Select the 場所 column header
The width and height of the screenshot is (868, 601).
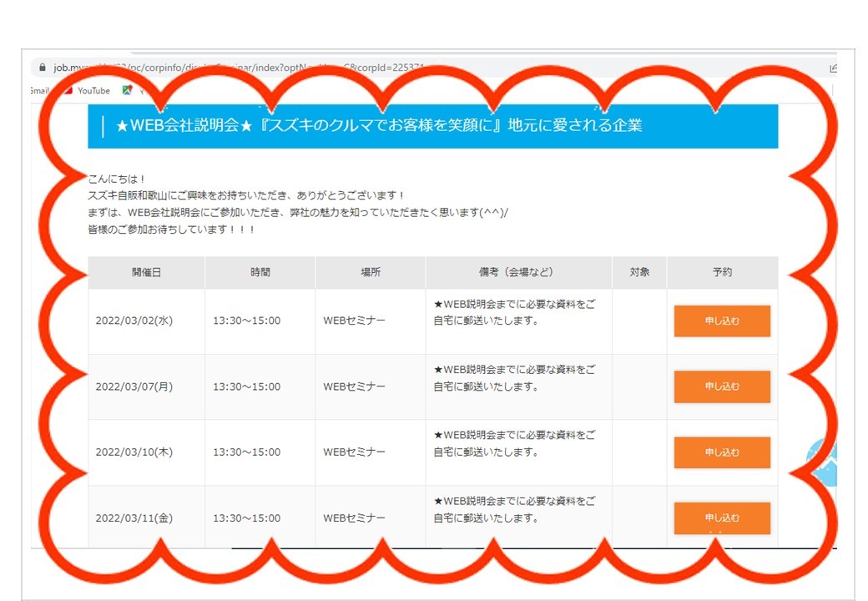(x=371, y=272)
